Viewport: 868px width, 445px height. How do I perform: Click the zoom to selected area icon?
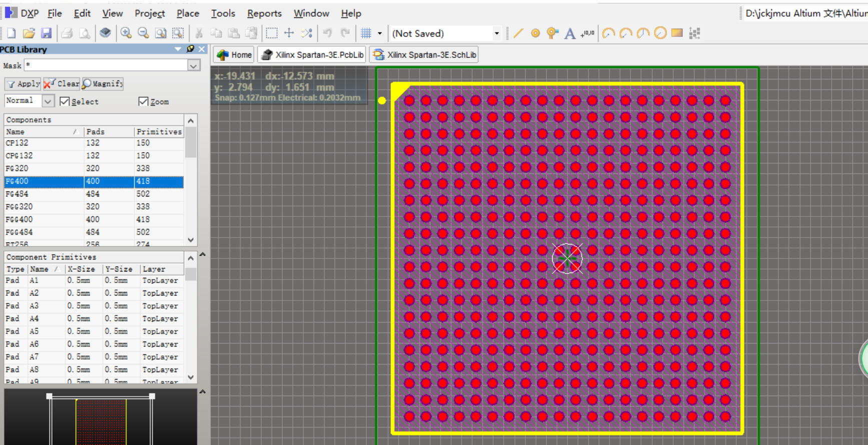(x=178, y=33)
